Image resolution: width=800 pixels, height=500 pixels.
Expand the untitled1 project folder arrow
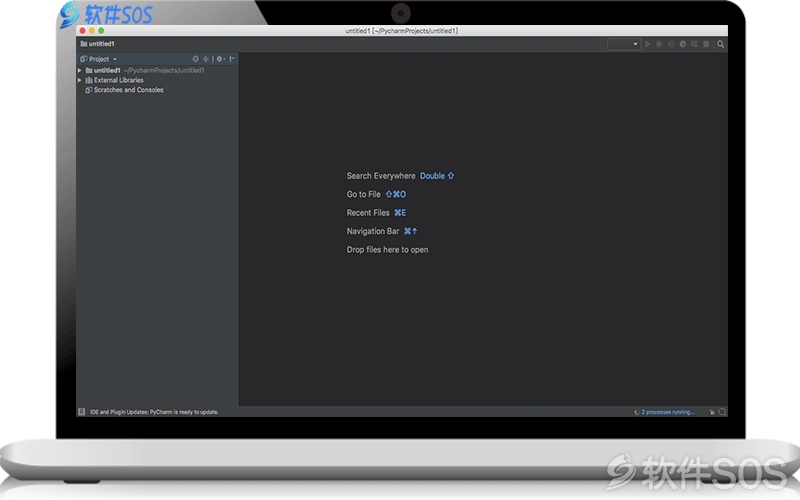80,70
